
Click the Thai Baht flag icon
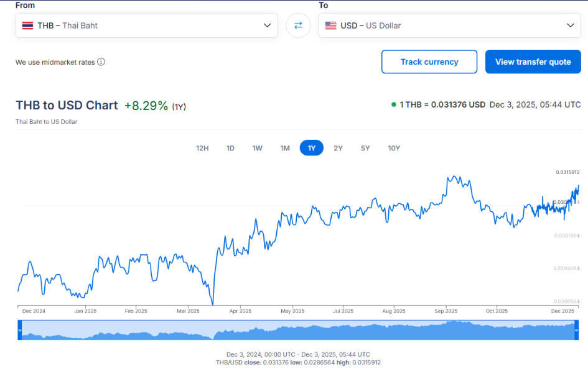[x=27, y=25]
